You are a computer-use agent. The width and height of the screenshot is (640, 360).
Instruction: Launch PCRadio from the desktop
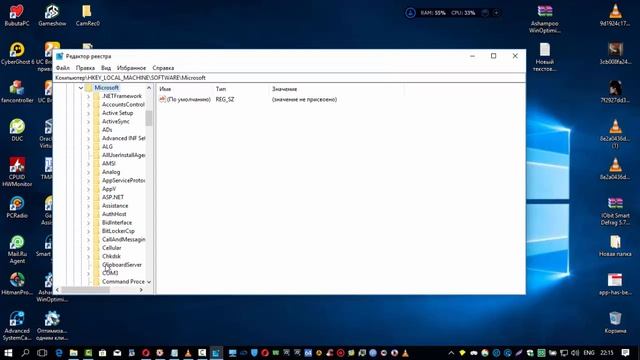point(17,207)
